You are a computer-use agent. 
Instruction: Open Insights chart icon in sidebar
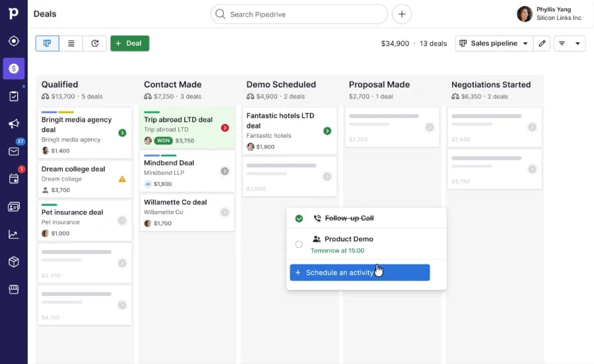[14, 234]
